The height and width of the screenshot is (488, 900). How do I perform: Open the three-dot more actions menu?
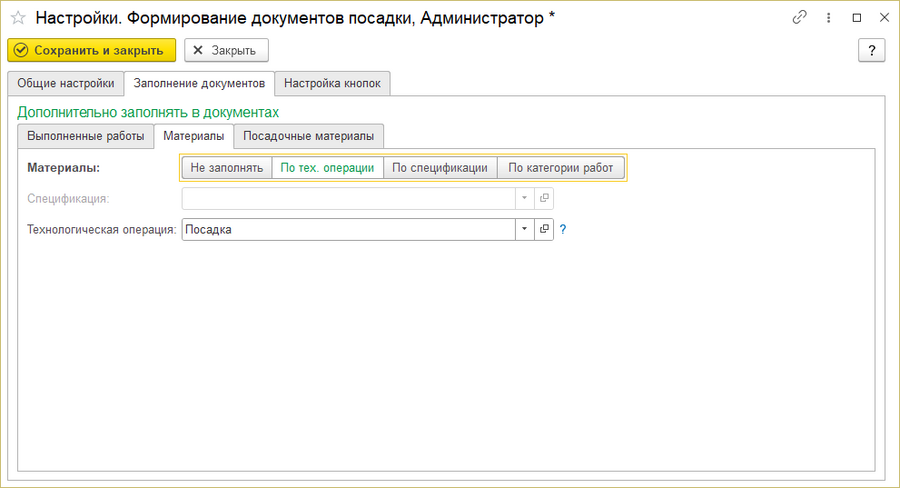828,18
